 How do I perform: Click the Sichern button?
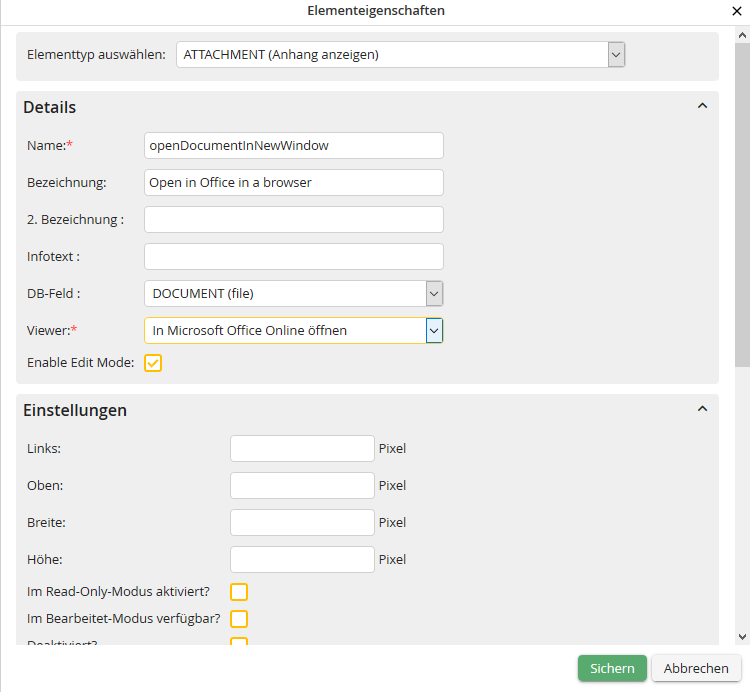click(x=612, y=669)
